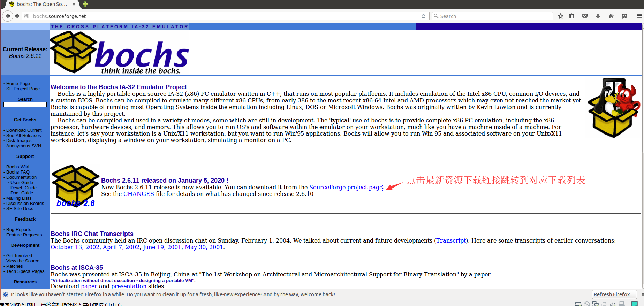Open the CHANGES file link
Image resolution: width=644 pixels, height=306 pixels.
pyautogui.click(x=139, y=194)
